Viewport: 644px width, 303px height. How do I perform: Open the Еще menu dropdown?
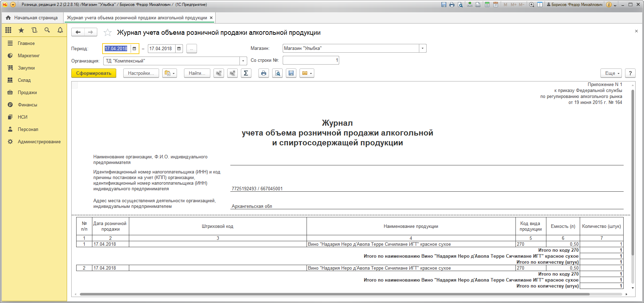pyautogui.click(x=612, y=73)
